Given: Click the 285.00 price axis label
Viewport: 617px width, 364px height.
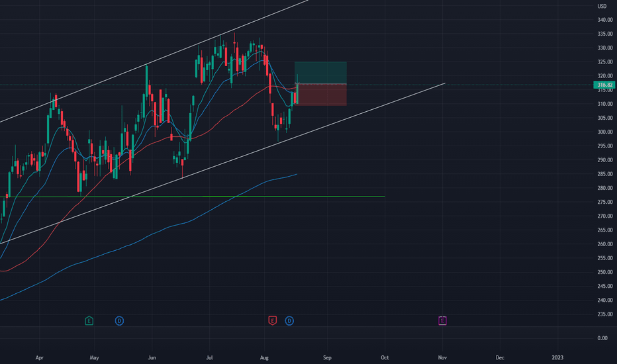Looking at the screenshot, I should pyautogui.click(x=605, y=174).
